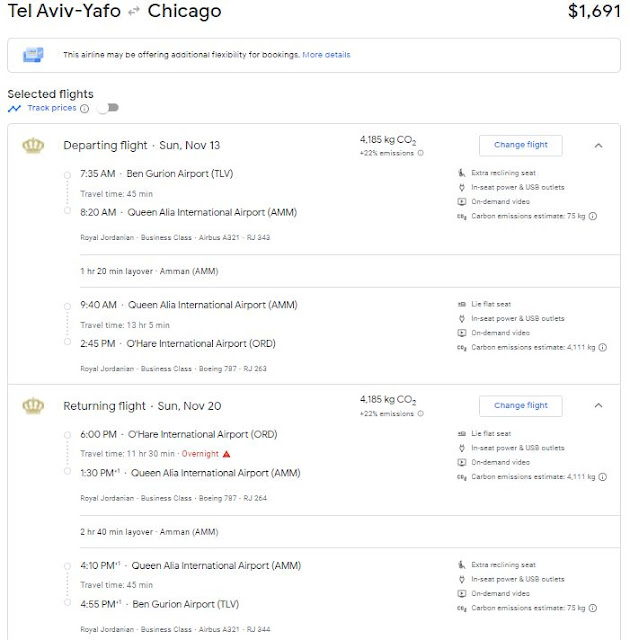Click info icon beside 75 kg departing estimate

593,215
